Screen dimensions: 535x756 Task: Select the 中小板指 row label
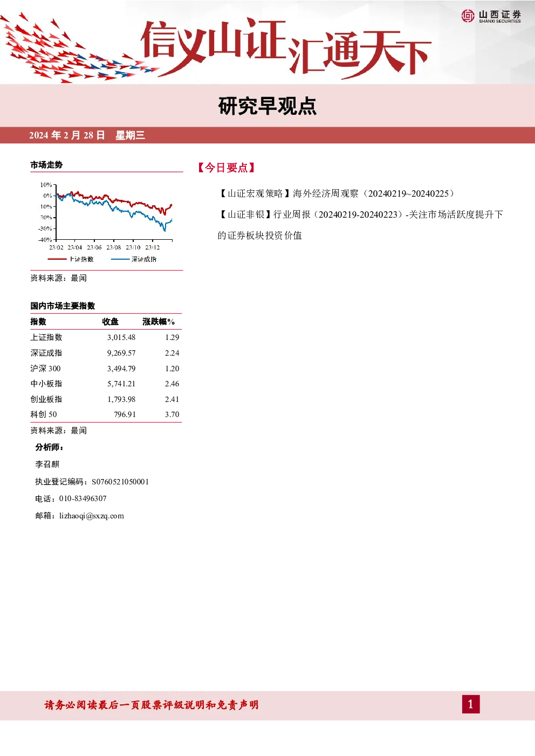pos(46,384)
